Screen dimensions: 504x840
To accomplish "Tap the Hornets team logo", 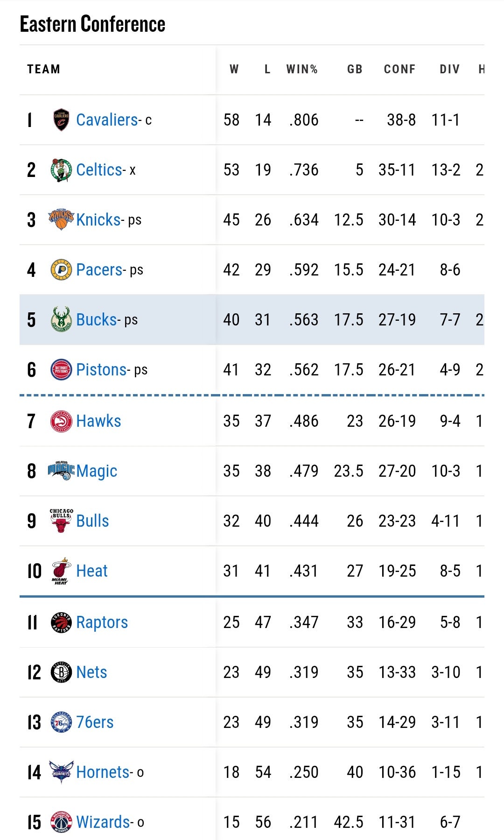I will tap(61, 772).
